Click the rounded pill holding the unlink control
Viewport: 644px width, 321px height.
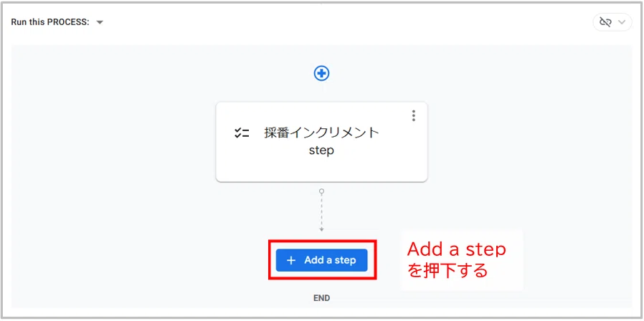pyautogui.click(x=612, y=22)
